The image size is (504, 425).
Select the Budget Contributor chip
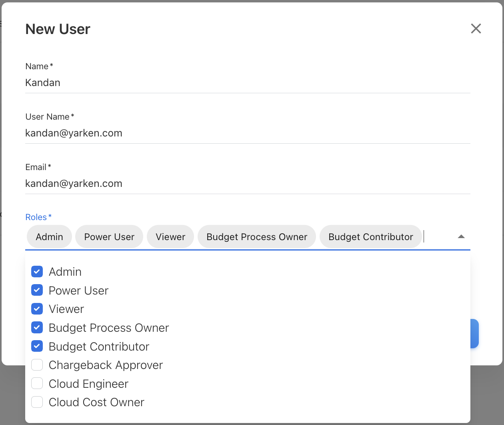pyautogui.click(x=370, y=237)
